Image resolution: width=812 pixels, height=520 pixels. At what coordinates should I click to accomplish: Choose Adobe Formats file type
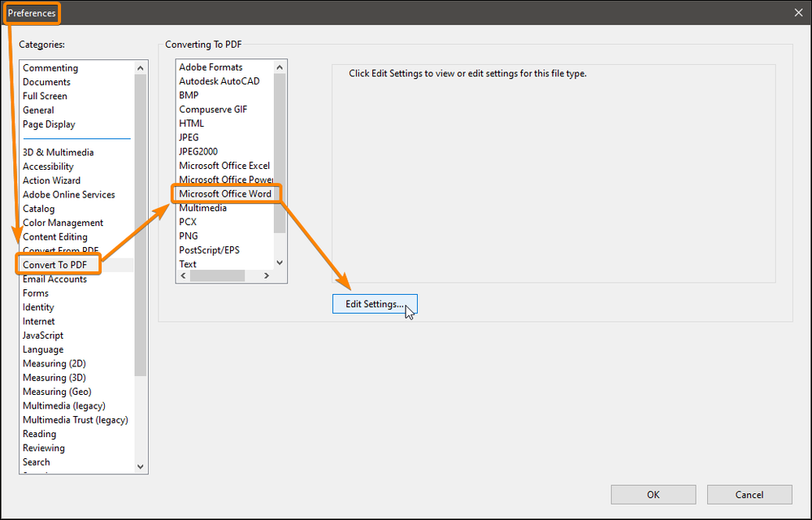pyautogui.click(x=211, y=67)
